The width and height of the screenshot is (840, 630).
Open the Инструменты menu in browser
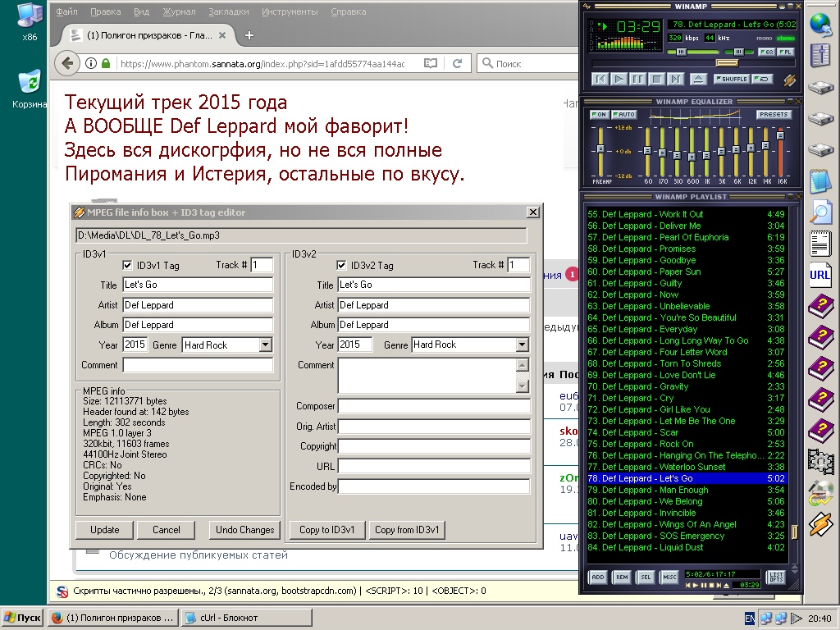(290, 11)
